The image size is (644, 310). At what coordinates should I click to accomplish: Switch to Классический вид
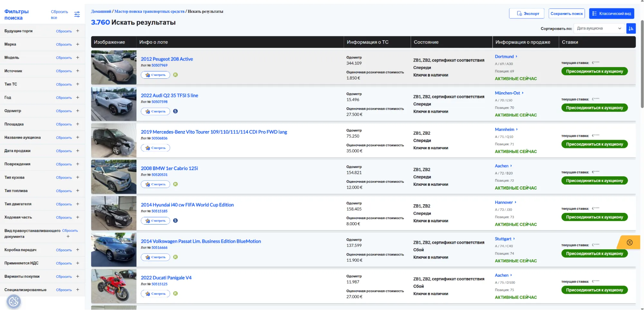(611, 14)
